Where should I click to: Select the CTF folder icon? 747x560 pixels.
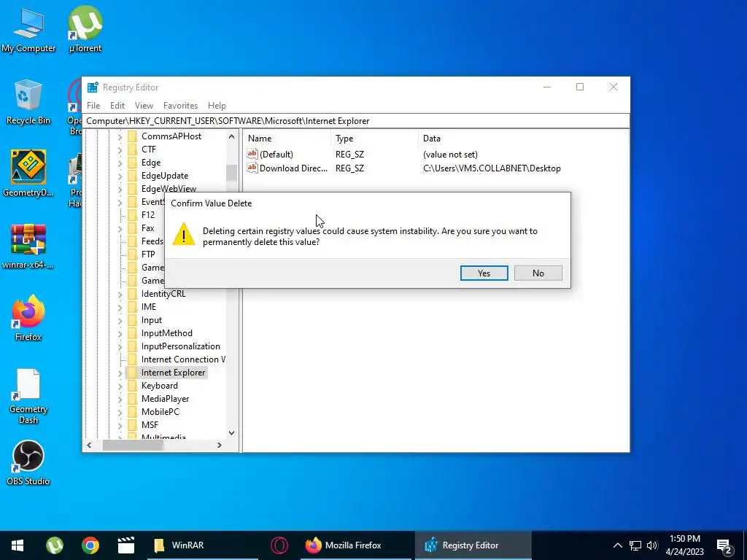[132, 149]
